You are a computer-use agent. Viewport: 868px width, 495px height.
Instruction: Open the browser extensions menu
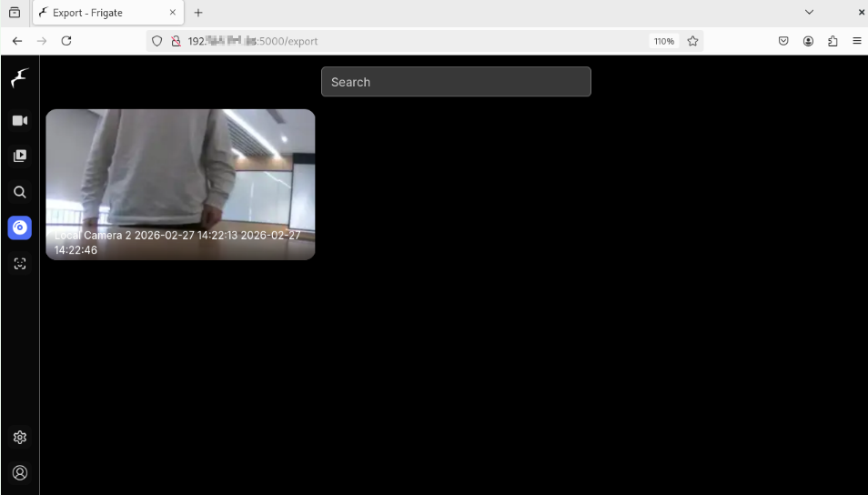click(833, 41)
